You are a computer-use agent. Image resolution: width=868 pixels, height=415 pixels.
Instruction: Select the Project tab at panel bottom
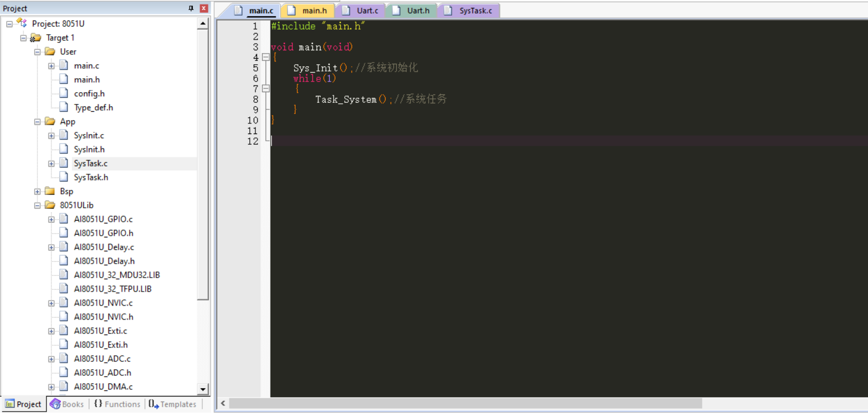pos(23,404)
